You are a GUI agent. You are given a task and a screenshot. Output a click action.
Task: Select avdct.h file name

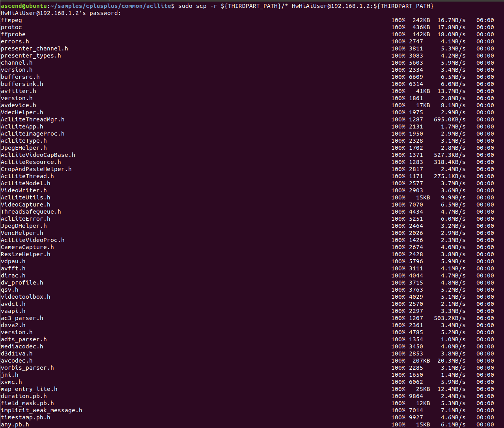pyautogui.click(x=13, y=304)
